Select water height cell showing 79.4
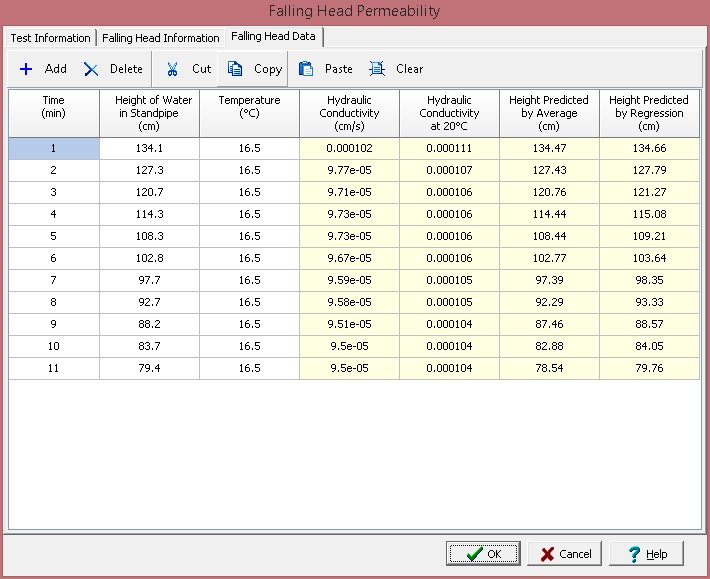 pos(149,368)
